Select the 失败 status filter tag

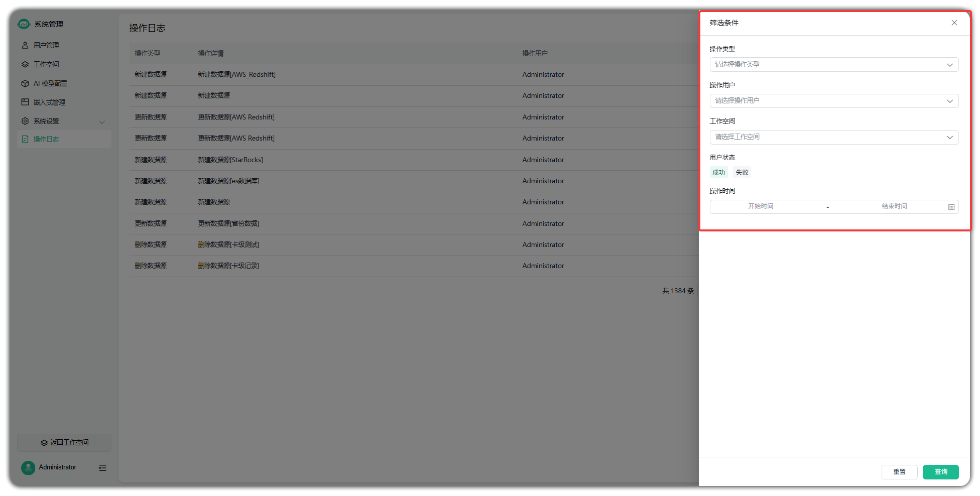click(x=742, y=172)
